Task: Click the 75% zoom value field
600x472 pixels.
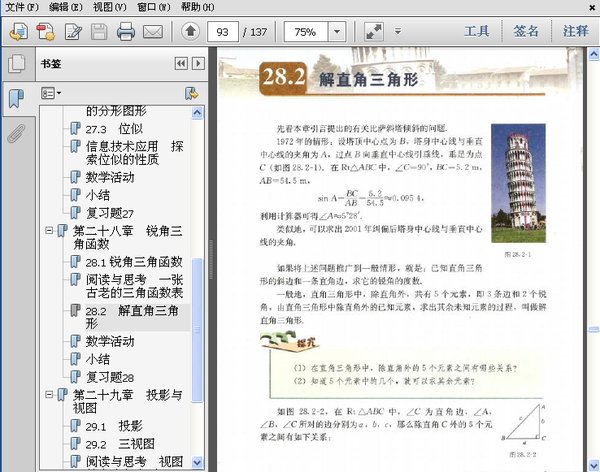Action: 306,31
